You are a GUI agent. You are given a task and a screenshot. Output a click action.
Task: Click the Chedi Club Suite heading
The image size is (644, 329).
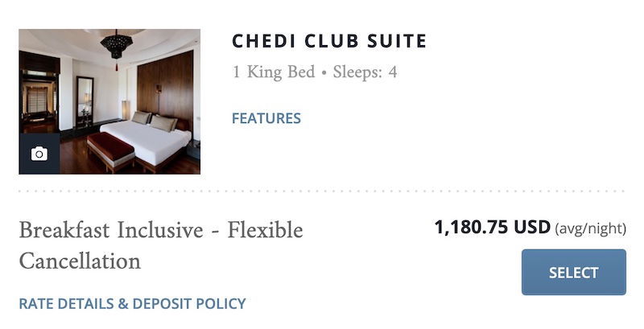tap(329, 41)
